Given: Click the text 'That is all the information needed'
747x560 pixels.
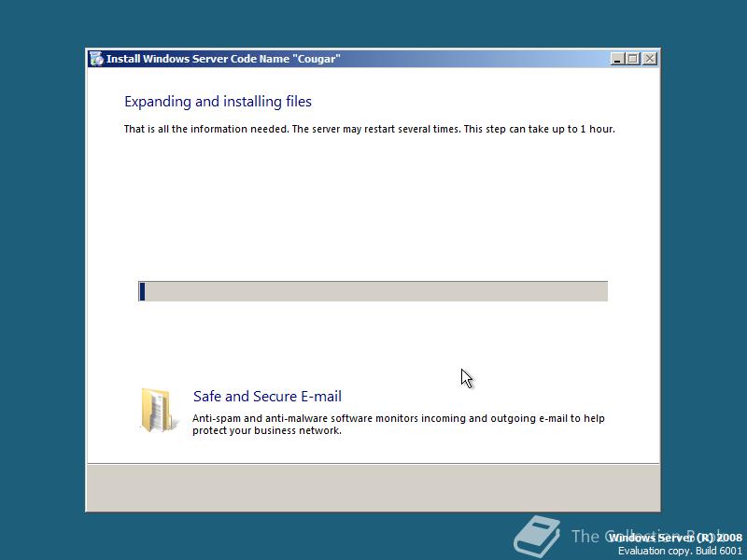Looking at the screenshot, I should click(206, 129).
